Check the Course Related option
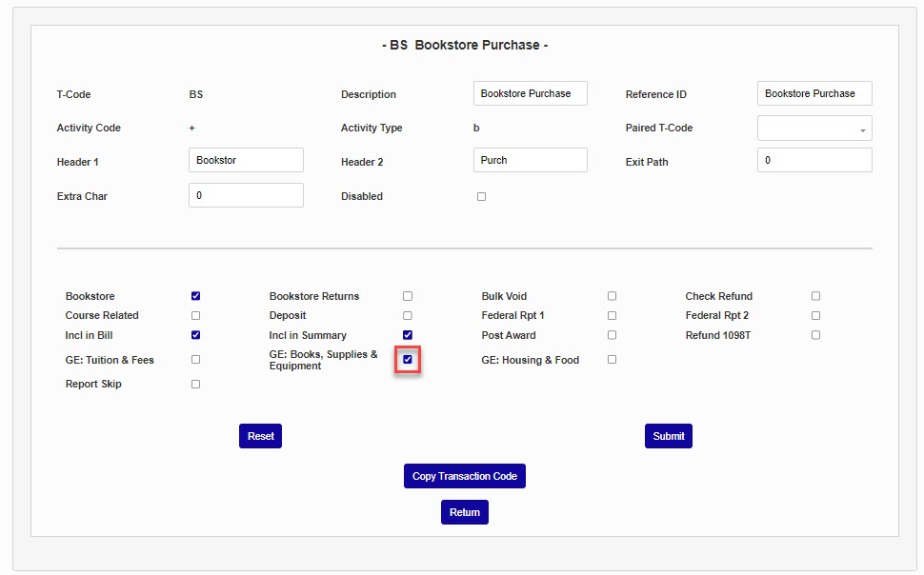The height and width of the screenshot is (575, 924). (195, 315)
